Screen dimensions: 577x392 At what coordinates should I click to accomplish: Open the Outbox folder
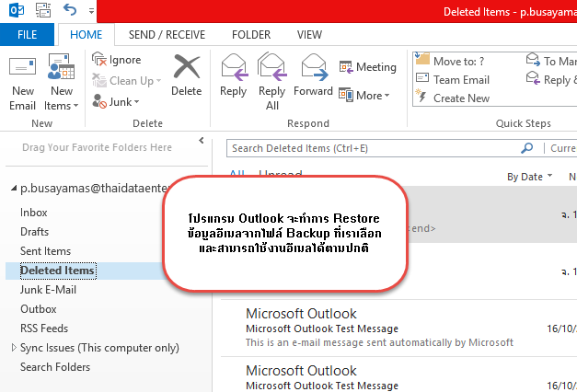39,309
